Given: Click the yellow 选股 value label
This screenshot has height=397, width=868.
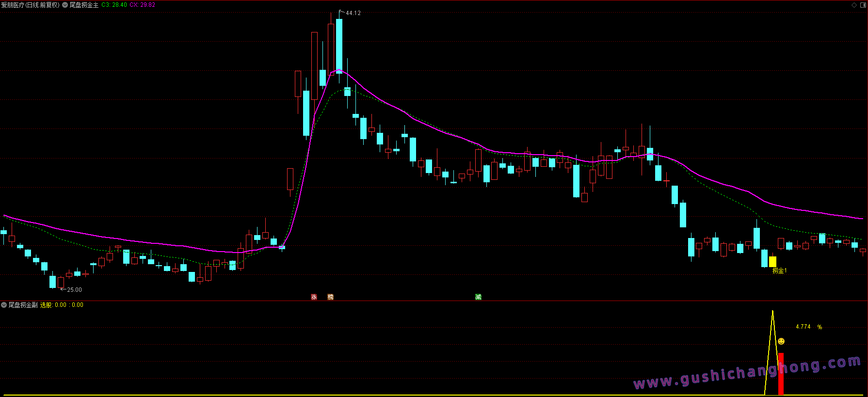Looking at the screenshot, I should pos(62,305).
